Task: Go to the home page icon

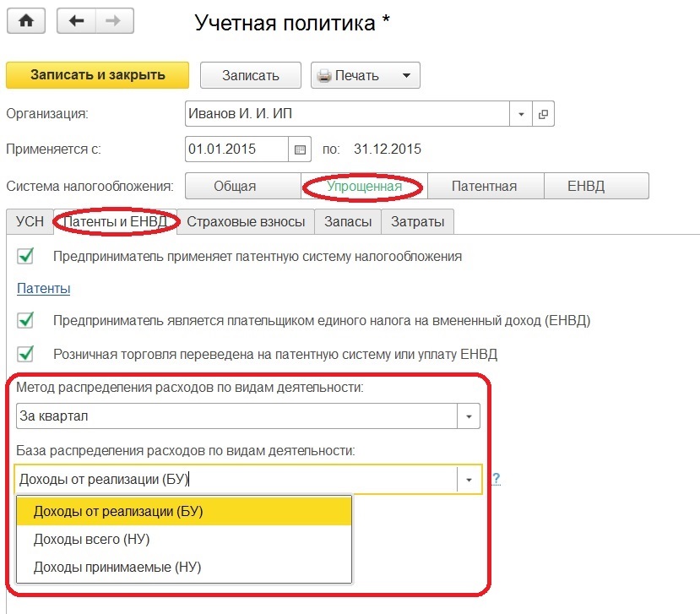Action: click(x=26, y=20)
